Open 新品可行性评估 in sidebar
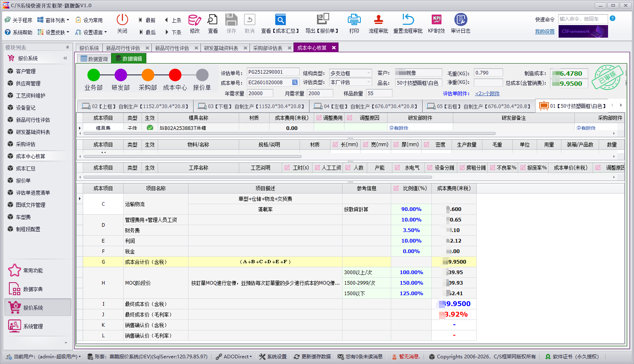The width and height of the screenshot is (634, 364). coord(33,120)
